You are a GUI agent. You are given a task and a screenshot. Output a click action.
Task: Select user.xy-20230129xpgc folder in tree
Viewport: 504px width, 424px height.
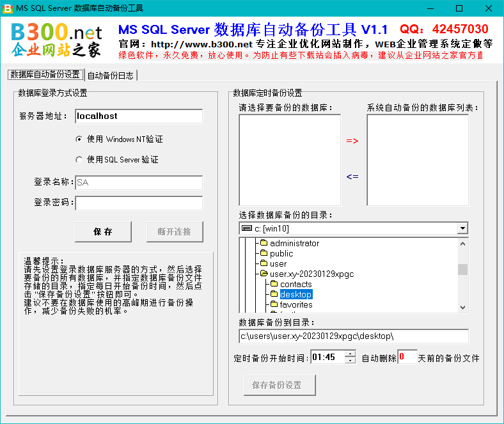pyautogui.click(x=311, y=274)
